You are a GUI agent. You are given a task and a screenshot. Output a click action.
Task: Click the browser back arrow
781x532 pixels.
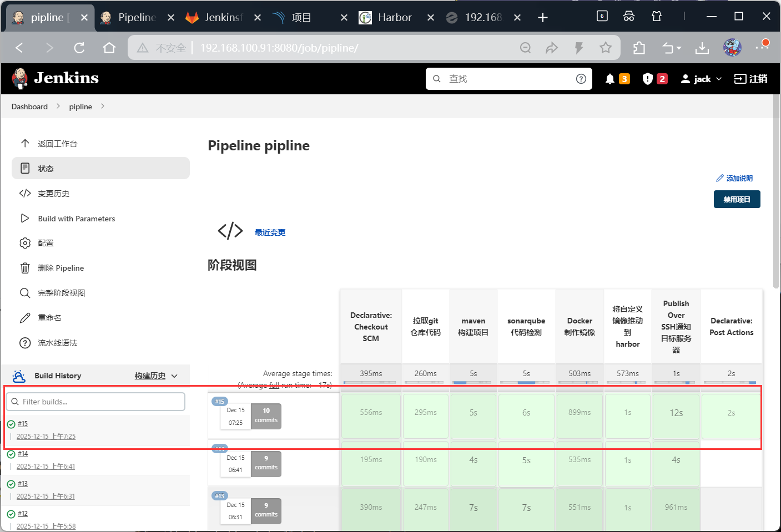(x=19, y=48)
